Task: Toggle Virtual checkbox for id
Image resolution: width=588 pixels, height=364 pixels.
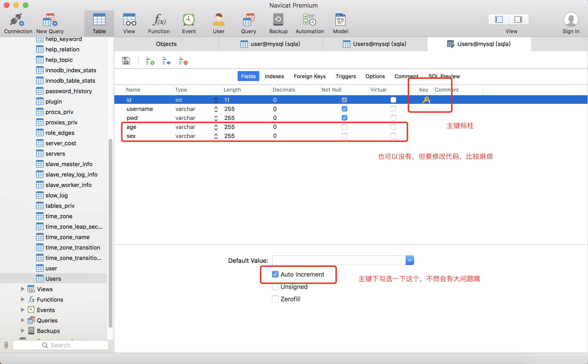Action: click(x=393, y=100)
